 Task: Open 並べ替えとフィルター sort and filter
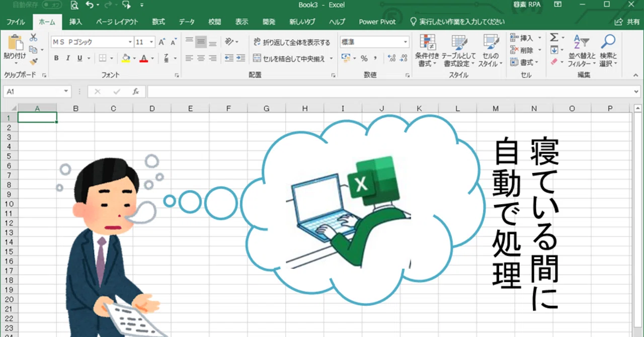[582, 51]
